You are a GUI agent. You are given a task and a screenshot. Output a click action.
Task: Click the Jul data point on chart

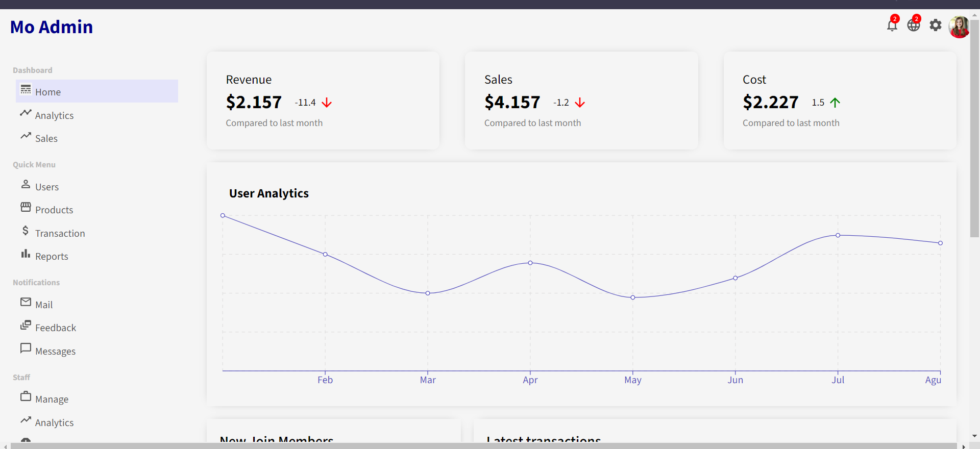pyautogui.click(x=838, y=235)
